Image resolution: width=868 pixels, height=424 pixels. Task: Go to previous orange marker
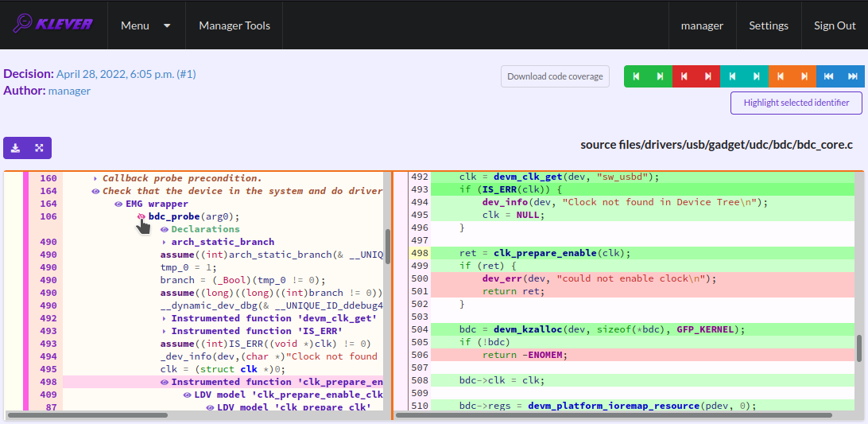click(780, 76)
